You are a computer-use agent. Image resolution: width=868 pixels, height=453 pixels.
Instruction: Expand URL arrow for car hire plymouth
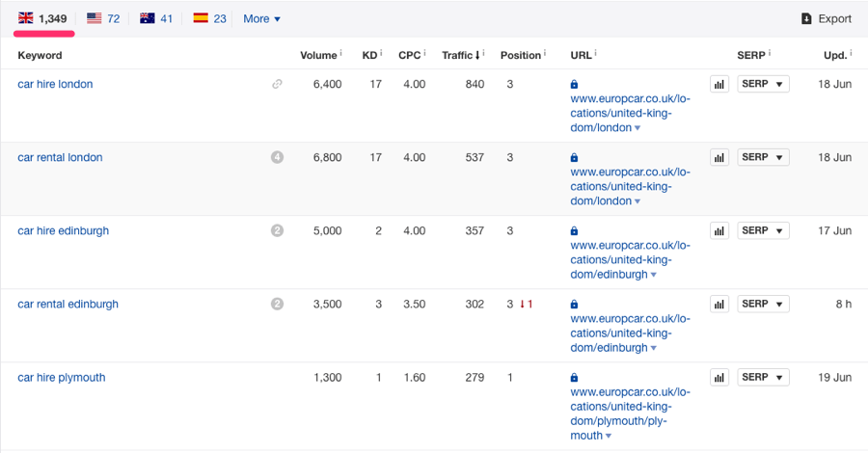[611, 437]
